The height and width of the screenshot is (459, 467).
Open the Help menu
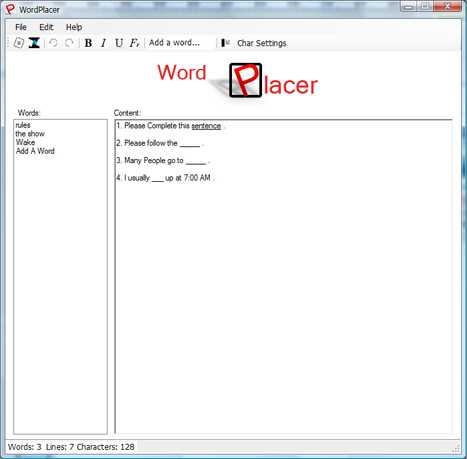pyautogui.click(x=74, y=27)
